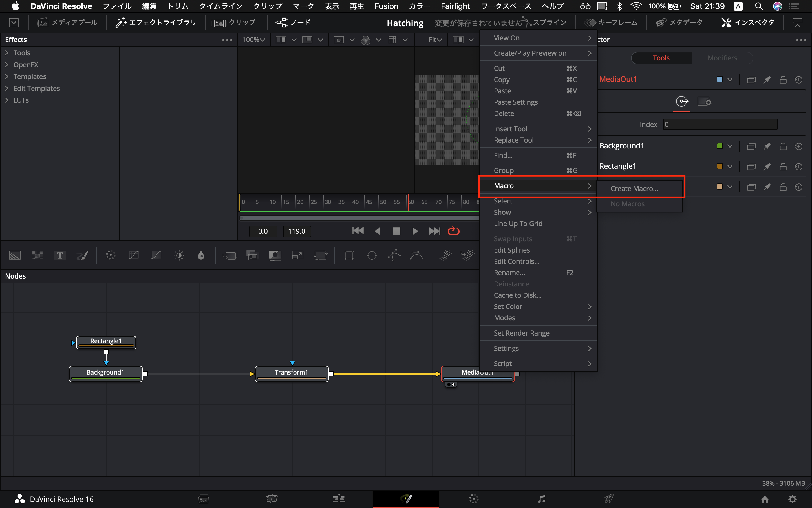Toggle the Clips panel
The width and height of the screenshot is (812, 508).
[x=233, y=23]
